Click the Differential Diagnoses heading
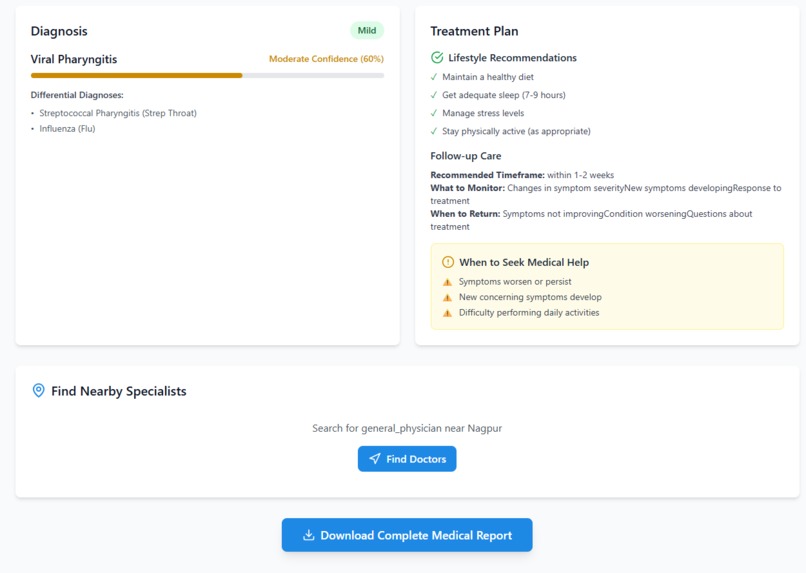The height and width of the screenshot is (573, 806). pyautogui.click(x=77, y=95)
